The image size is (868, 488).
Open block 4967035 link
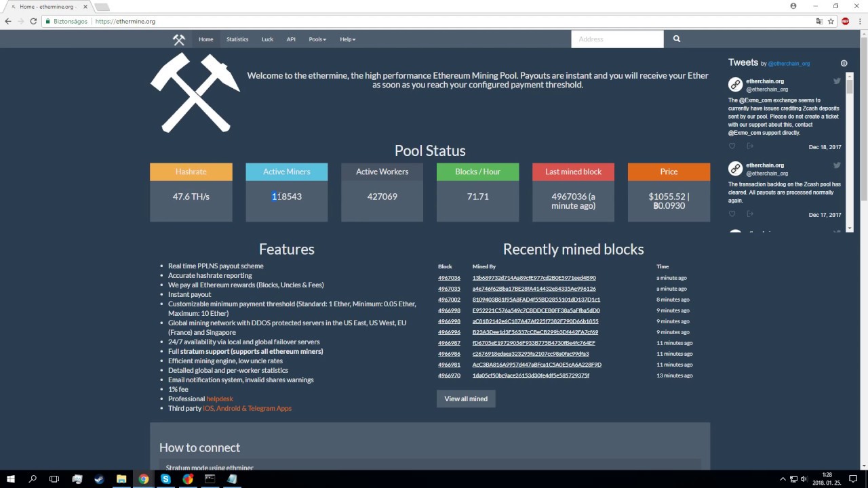(449, 289)
